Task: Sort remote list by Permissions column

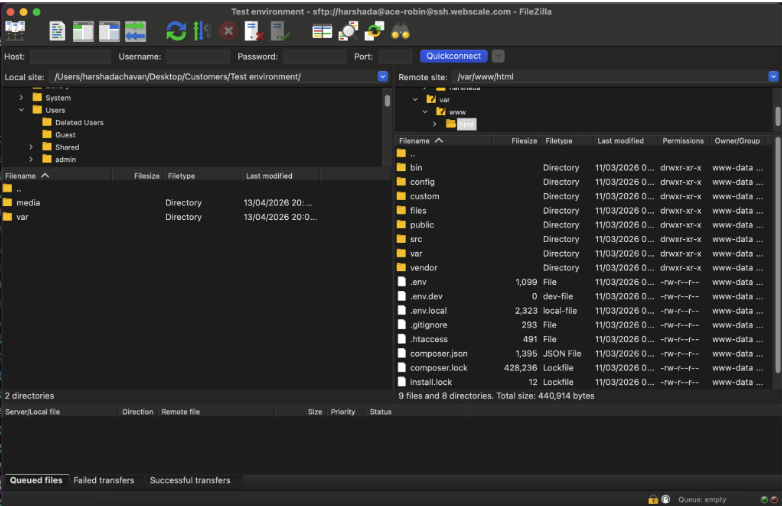Action: [x=683, y=141]
